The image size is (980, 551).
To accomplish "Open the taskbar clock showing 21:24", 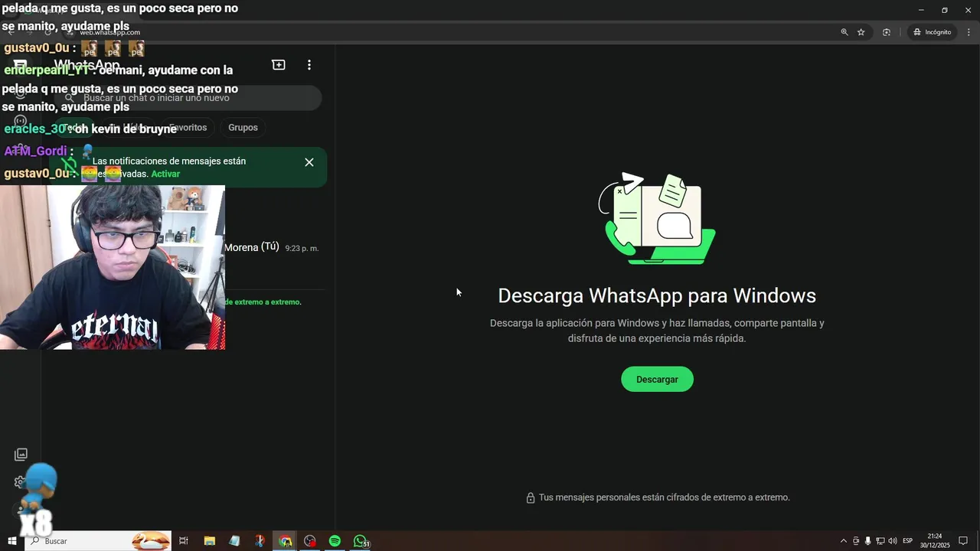I will 935,541.
